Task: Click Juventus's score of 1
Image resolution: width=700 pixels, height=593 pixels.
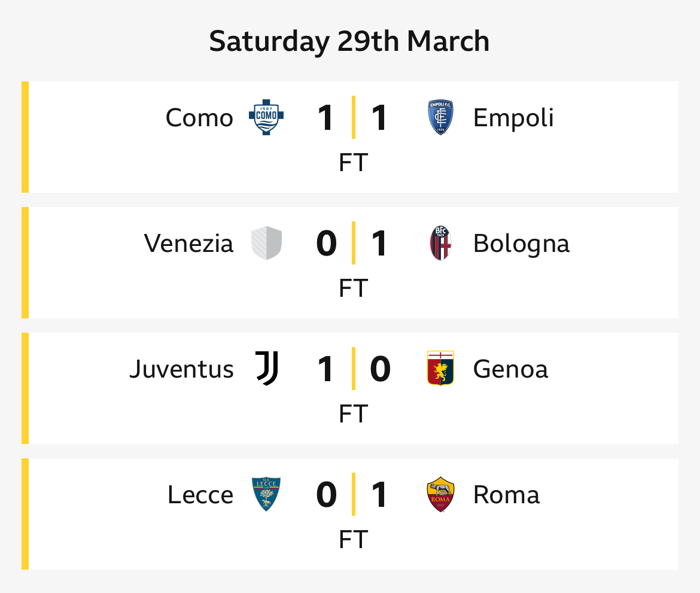Action: [x=325, y=369]
